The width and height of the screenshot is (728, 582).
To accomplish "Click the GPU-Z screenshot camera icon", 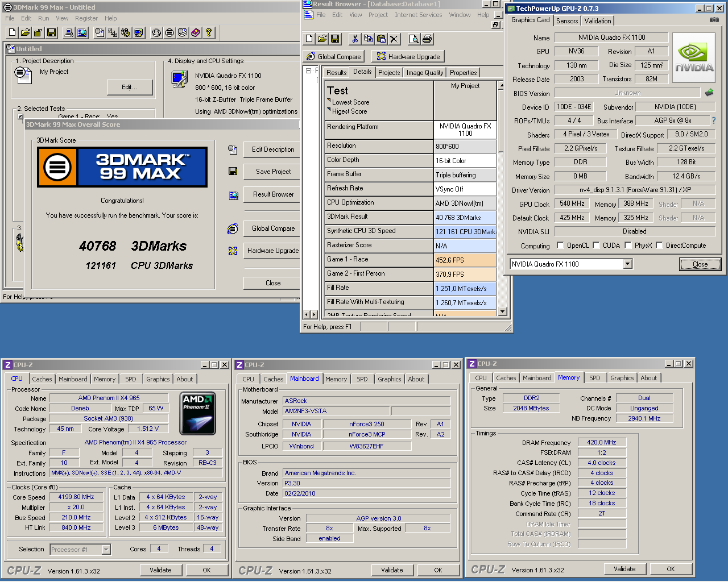I will 714,20.
